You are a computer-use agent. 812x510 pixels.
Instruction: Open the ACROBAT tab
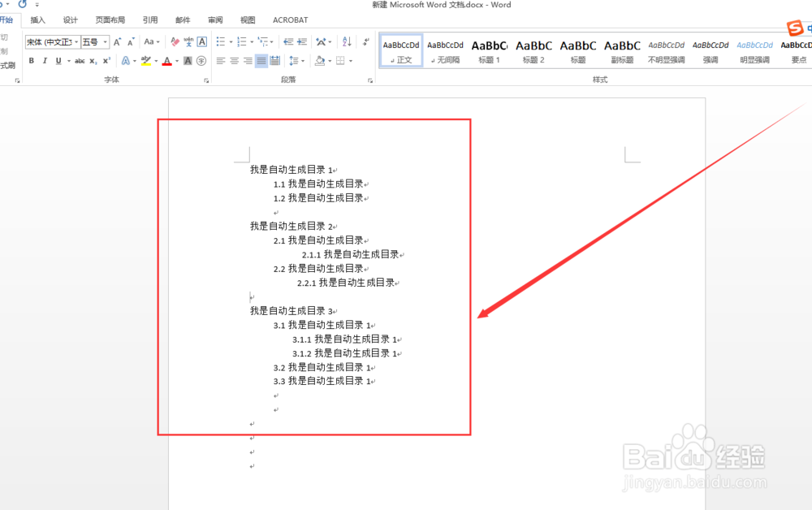click(x=291, y=20)
